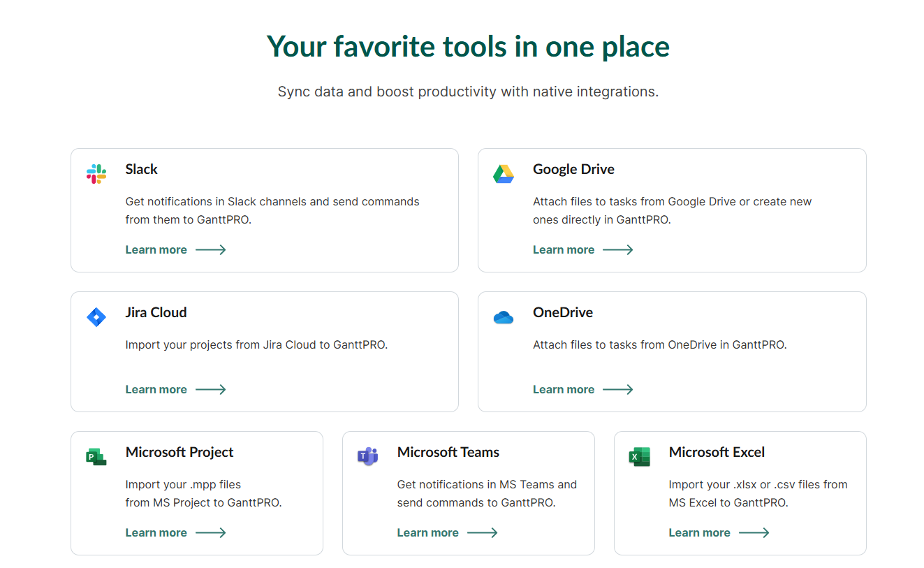Click the Microsoft Excel card title
Screen dimensions: 924x568
tap(717, 452)
